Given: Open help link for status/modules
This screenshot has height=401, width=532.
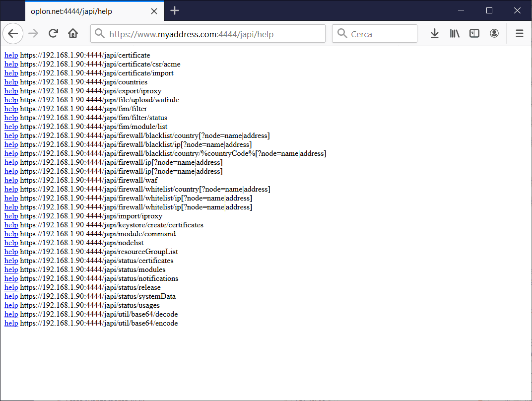Looking at the screenshot, I should pos(11,269).
